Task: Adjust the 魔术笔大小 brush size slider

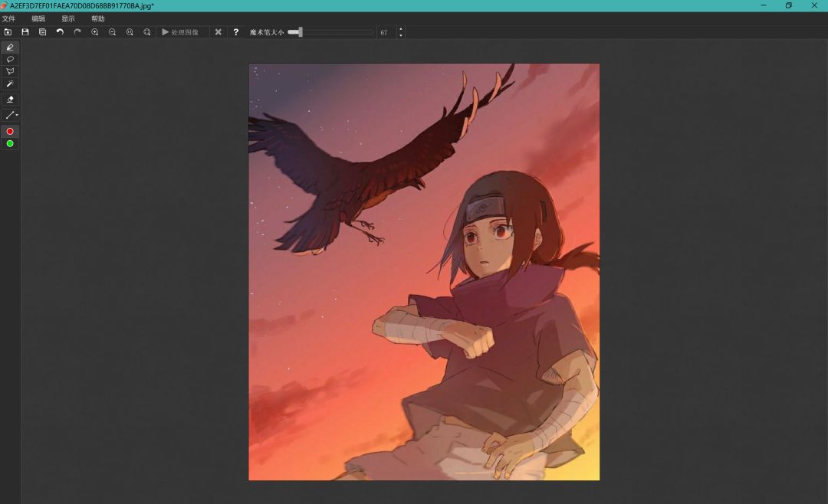Action: (x=330, y=32)
